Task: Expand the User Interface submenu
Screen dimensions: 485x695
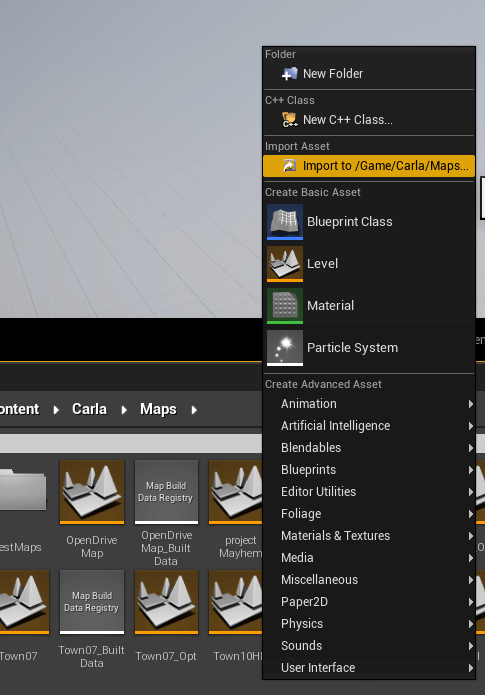Action: click(369, 668)
